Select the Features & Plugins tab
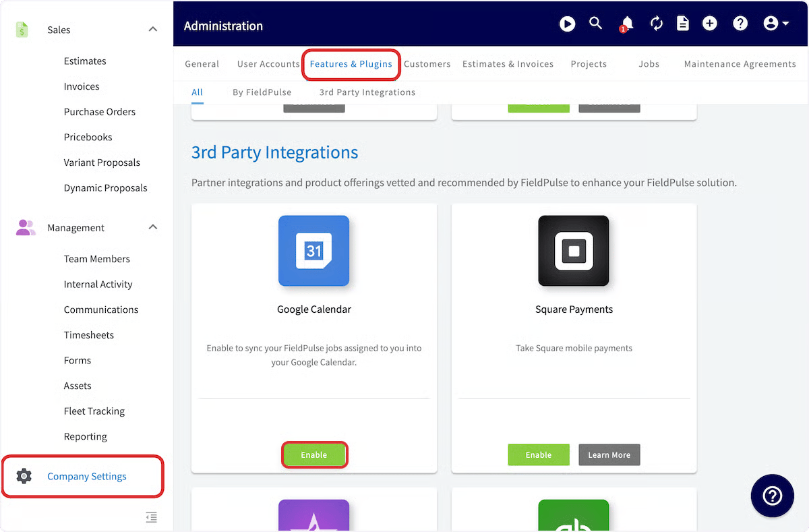809x532 pixels. tap(351, 64)
